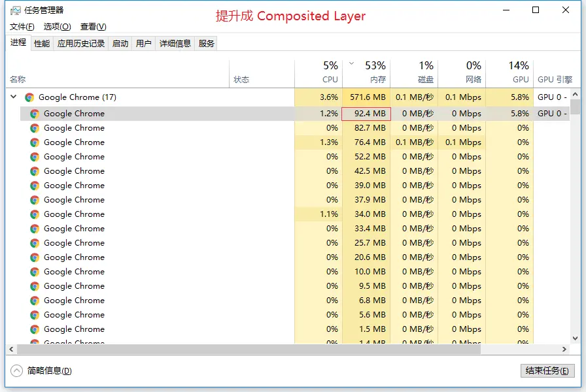Click Chrome icon in the 34.0 MB row

[35, 215]
